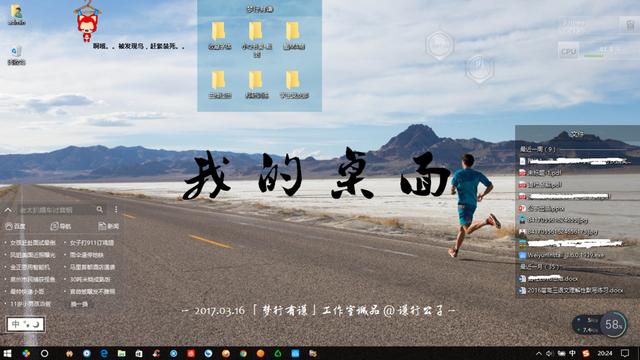The height and width of the screenshot is (360, 640).
Task: Open the 新闻 link in the widget
Action: [x=109, y=226]
